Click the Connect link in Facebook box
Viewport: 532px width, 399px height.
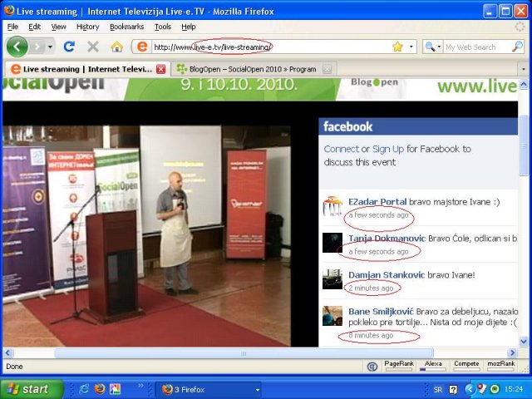pyautogui.click(x=341, y=149)
